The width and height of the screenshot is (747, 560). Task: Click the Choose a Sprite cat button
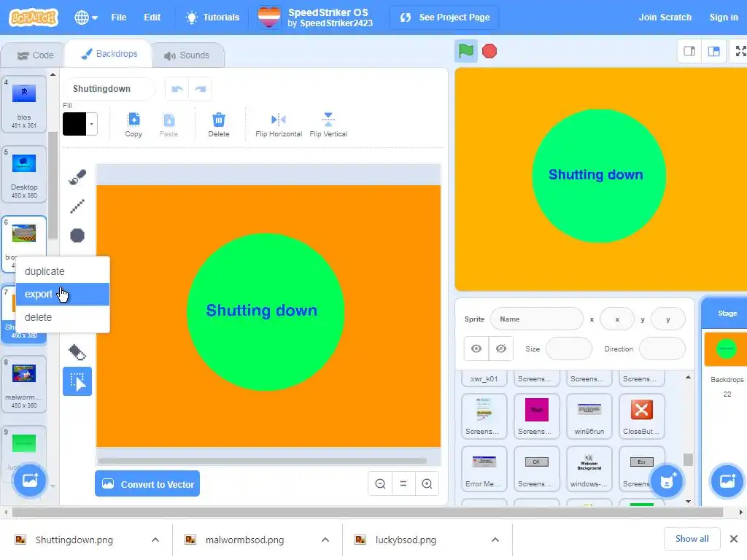click(x=667, y=481)
